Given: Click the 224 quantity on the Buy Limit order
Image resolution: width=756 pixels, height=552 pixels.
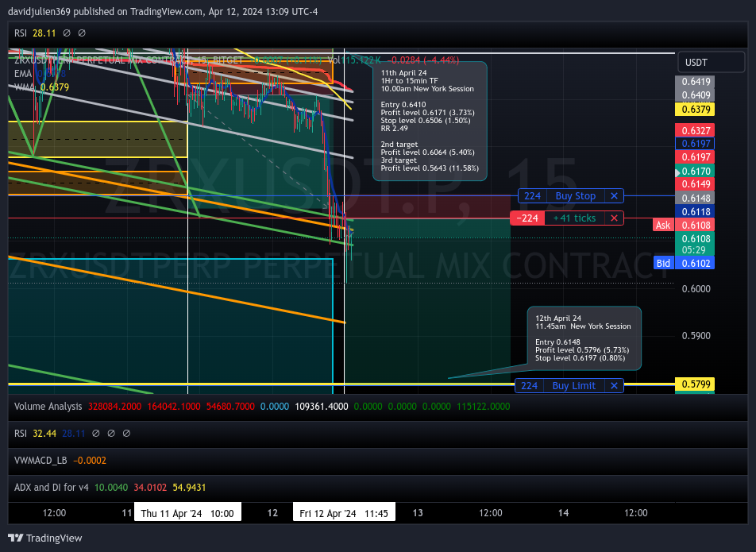Looking at the screenshot, I should tap(530, 386).
